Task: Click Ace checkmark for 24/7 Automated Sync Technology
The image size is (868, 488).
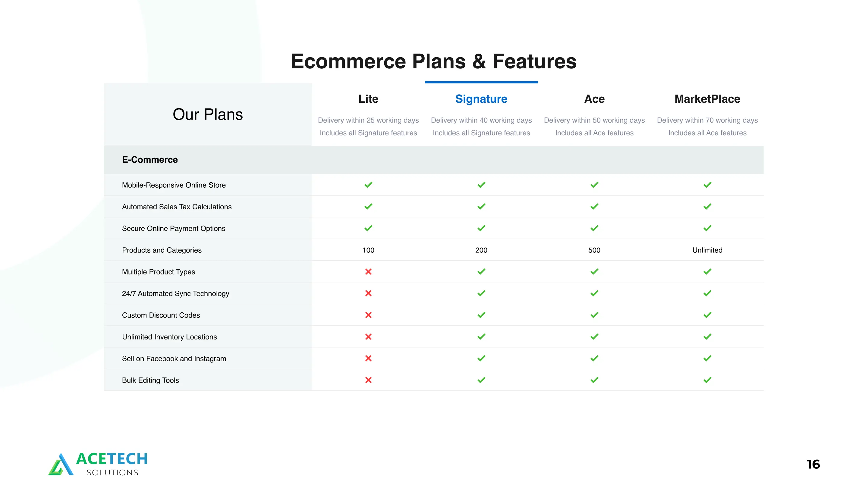Action: point(594,293)
